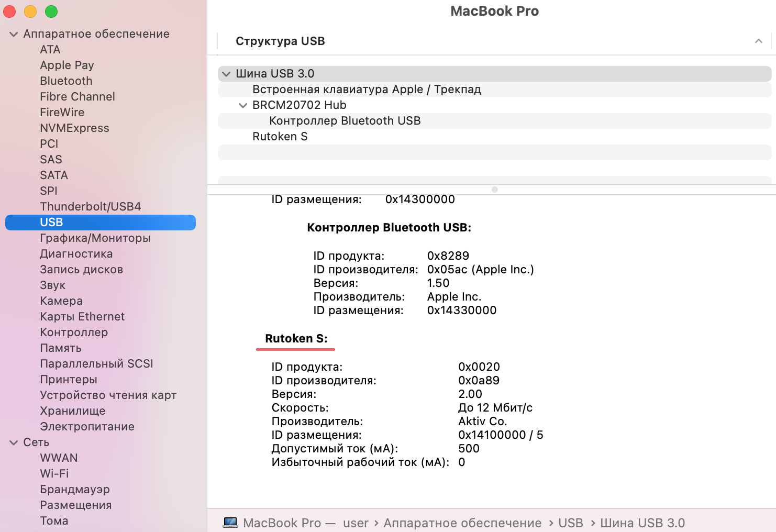Click the highlighted USB sidebar item
776x532 pixels.
click(101, 223)
